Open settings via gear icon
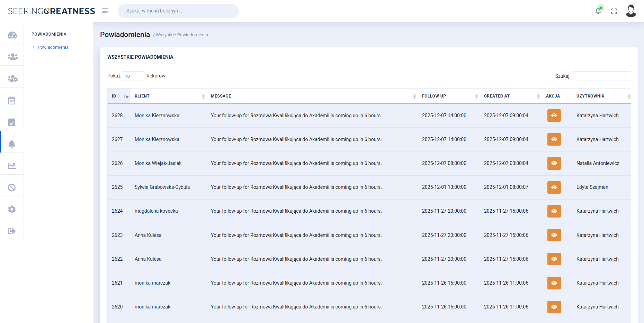 [12, 209]
